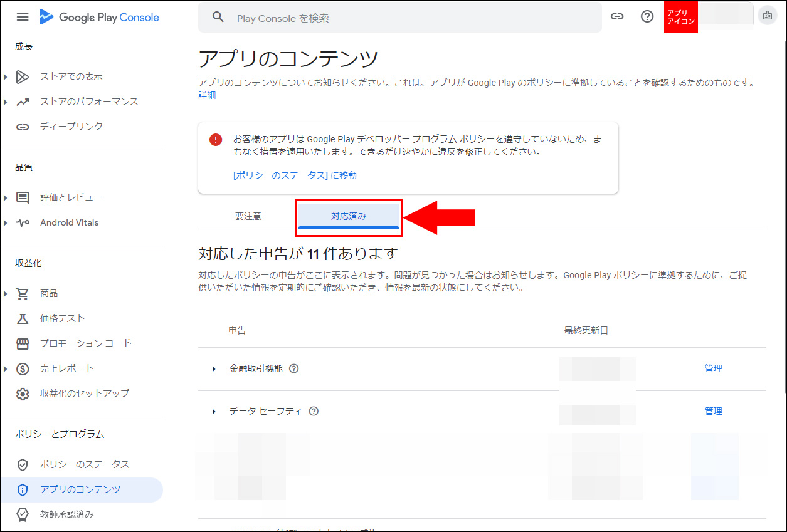Click the データ セーフティ declaration label
The height and width of the screenshot is (532, 787).
[265, 411]
